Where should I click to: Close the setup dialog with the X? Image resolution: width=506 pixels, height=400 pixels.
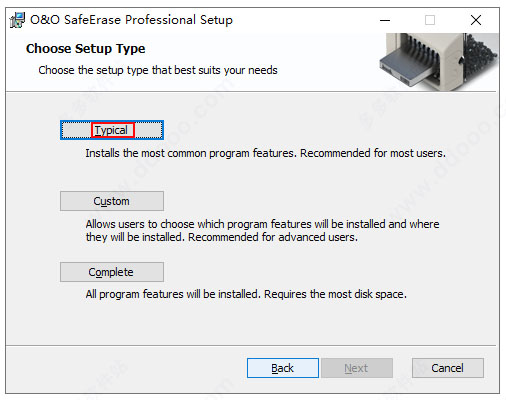(476, 20)
